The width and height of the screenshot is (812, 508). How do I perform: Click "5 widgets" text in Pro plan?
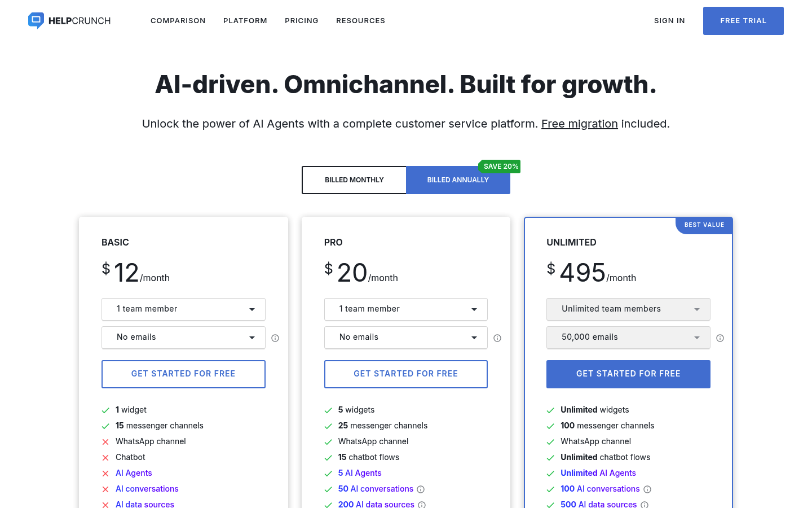pyautogui.click(x=356, y=410)
